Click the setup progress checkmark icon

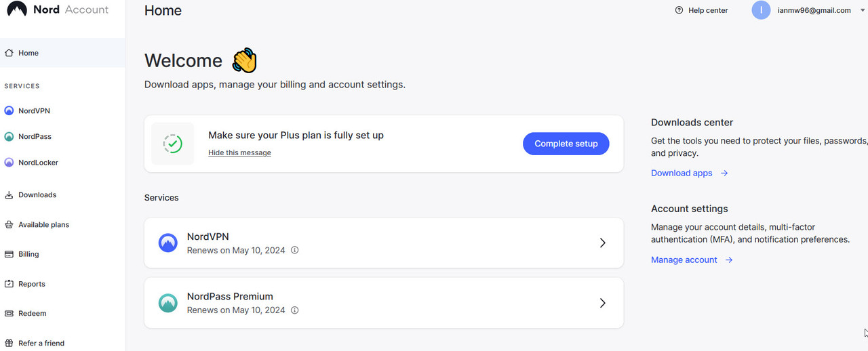(x=173, y=144)
